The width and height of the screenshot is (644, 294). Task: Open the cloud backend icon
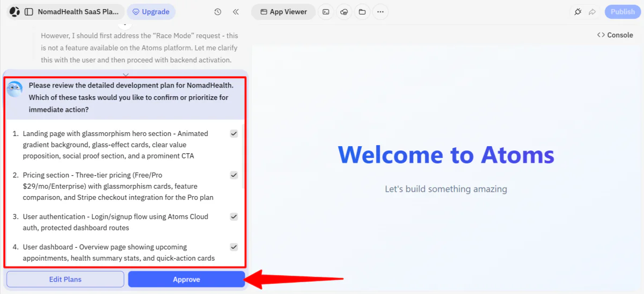[x=344, y=12]
